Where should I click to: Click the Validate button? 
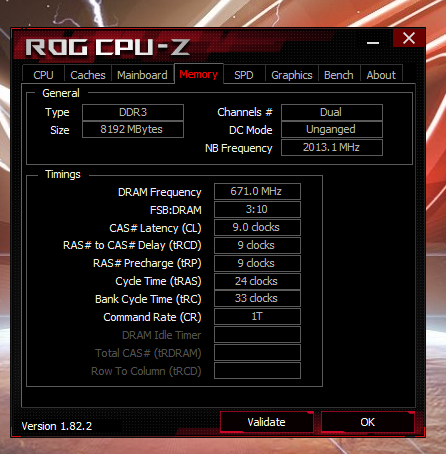[267, 422]
